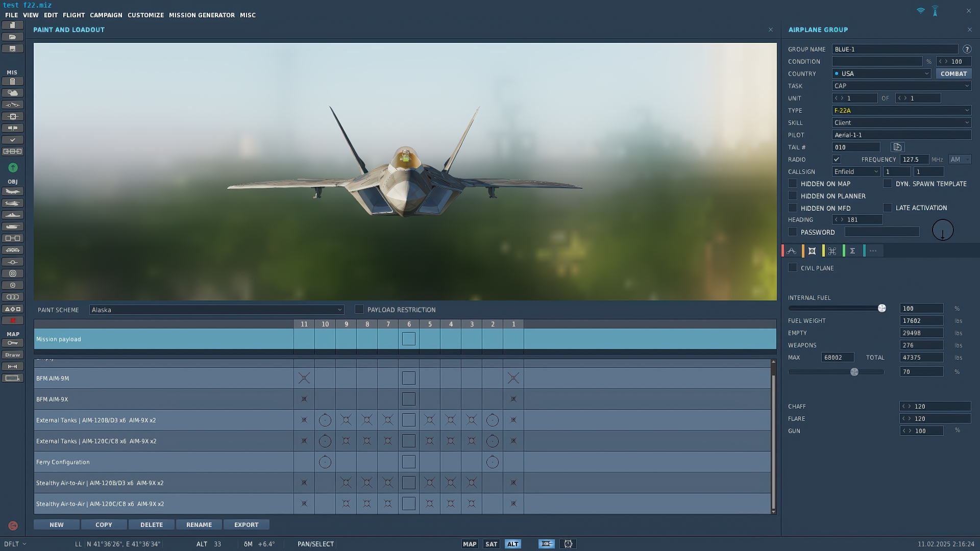This screenshot has width=980, height=551.
Task: Open the route waypoints tab icon
Action: 792,251
